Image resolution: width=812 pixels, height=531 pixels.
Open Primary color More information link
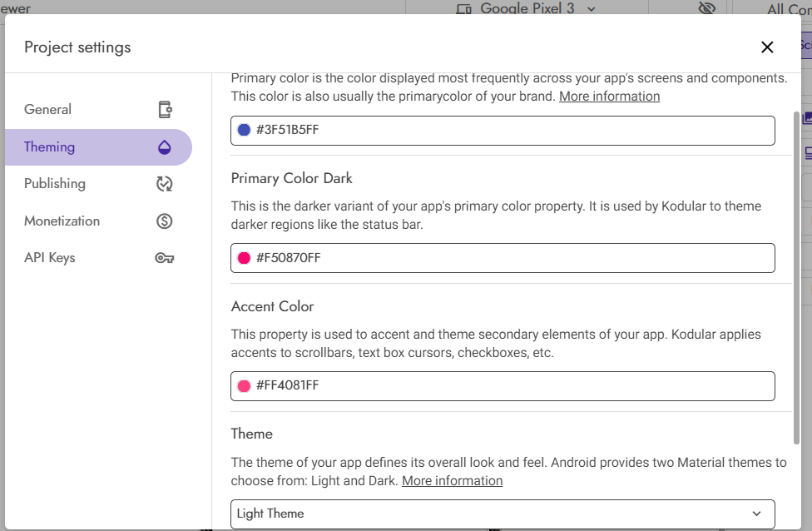point(609,97)
